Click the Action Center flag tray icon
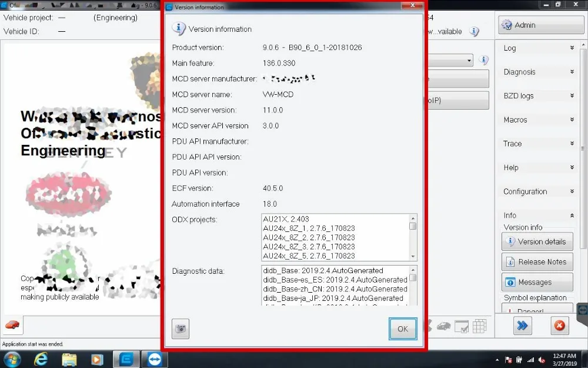Screen dimensions: 588x368 point(509,360)
